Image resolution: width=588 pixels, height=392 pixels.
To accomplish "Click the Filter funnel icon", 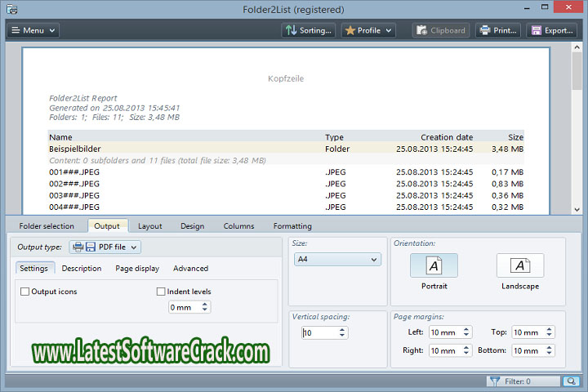I will [494, 381].
